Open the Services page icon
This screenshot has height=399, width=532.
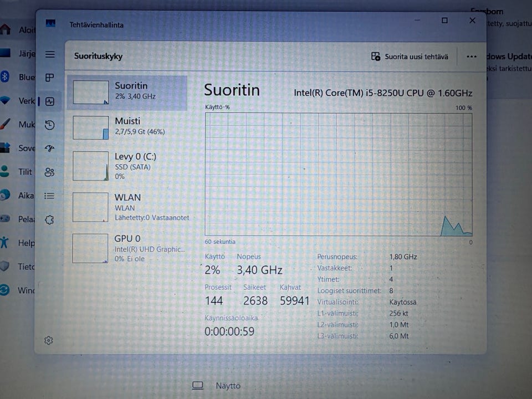click(49, 219)
